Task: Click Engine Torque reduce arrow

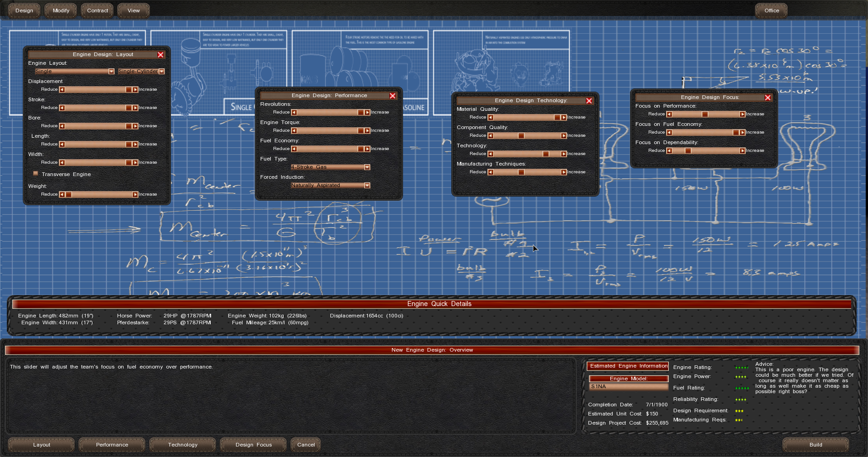Action: pos(294,131)
